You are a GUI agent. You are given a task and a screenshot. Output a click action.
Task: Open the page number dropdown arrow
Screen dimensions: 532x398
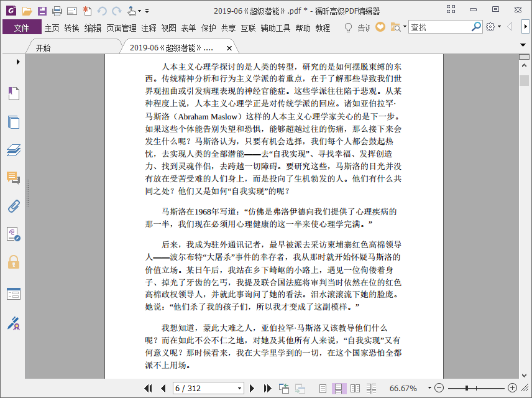click(x=239, y=388)
